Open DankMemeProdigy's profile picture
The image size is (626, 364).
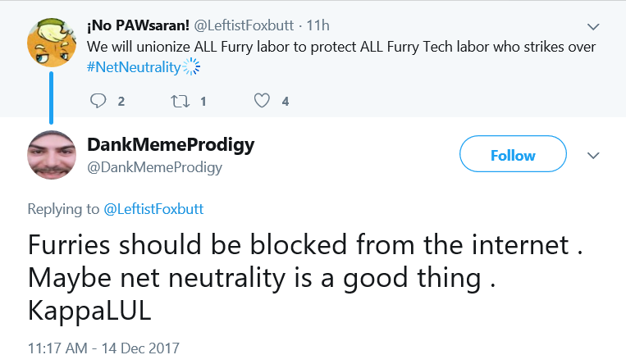pos(52,155)
